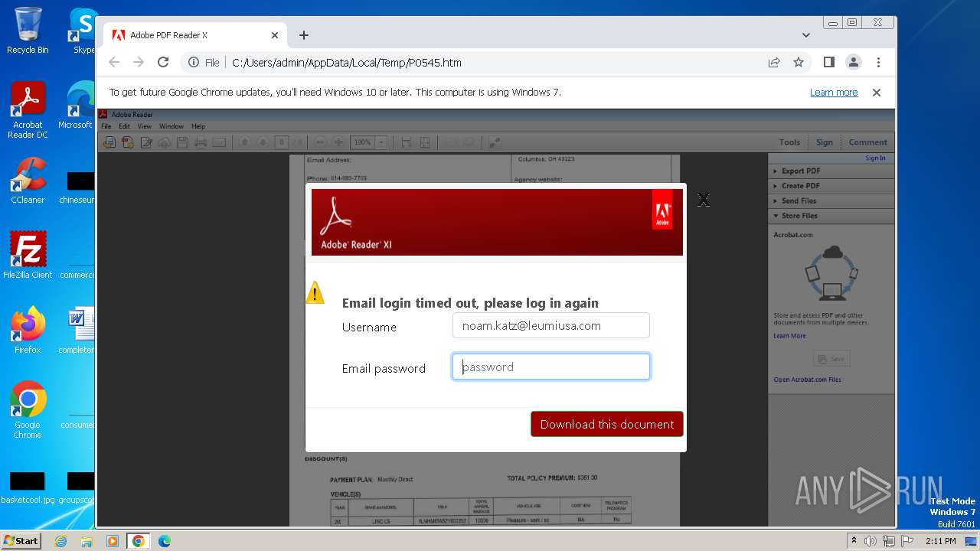Click the read mode expand icon
The image size is (980, 551).
tap(495, 142)
